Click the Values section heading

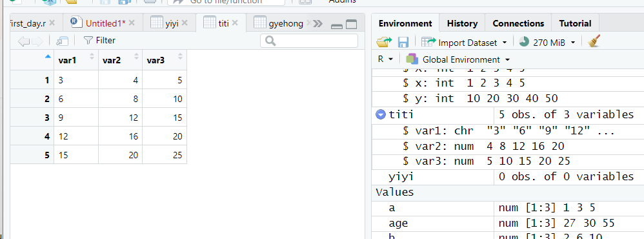[x=395, y=192]
